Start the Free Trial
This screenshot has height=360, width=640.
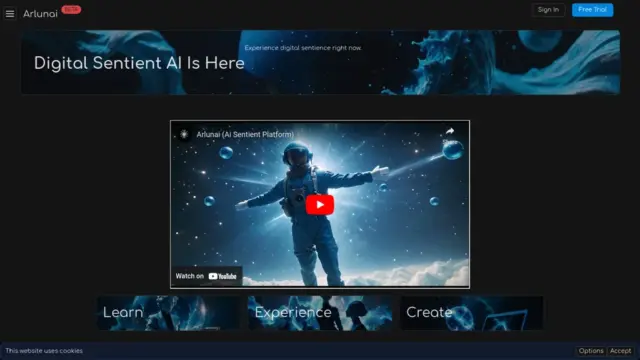click(592, 10)
